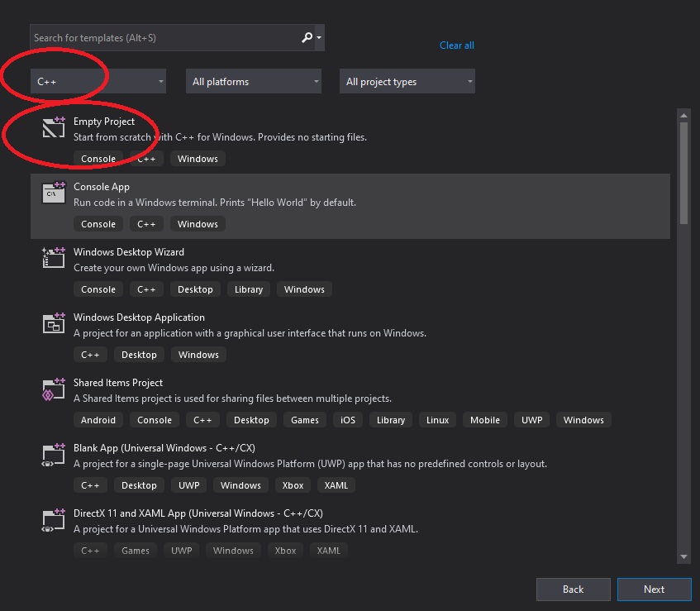700x611 pixels.
Task: Select the Console App template icon
Action: (x=54, y=193)
